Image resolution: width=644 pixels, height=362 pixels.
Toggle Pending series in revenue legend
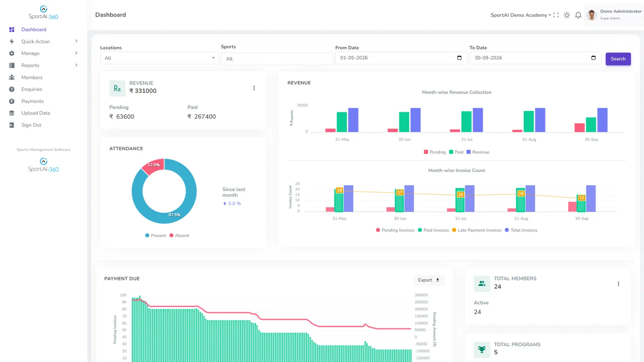point(435,152)
